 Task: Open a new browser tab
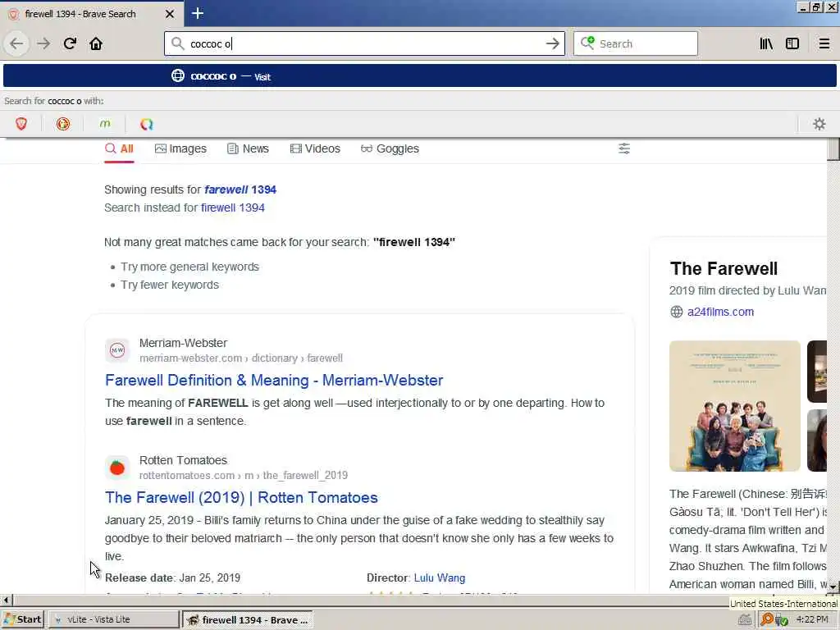pyautogui.click(x=198, y=13)
